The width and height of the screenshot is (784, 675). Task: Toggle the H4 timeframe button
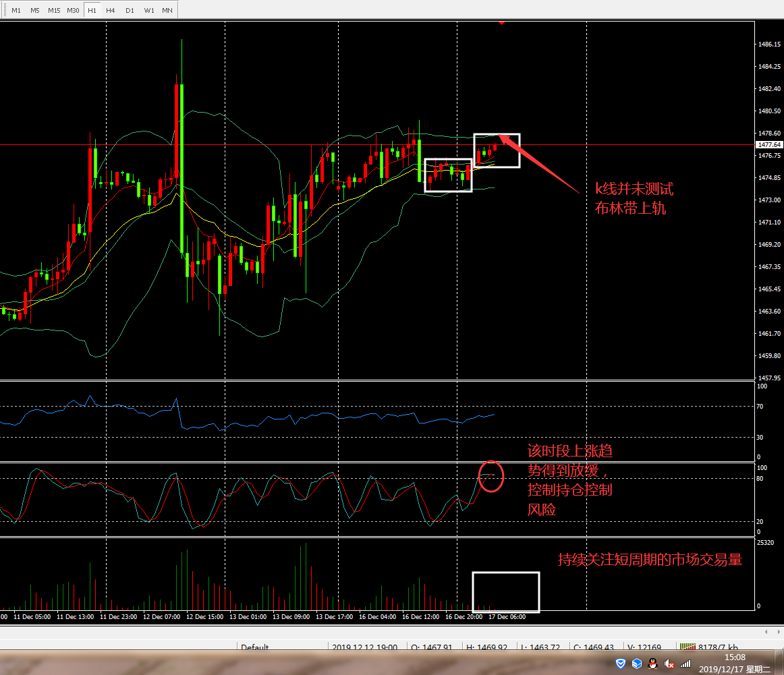pyautogui.click(x=110, y=11)
